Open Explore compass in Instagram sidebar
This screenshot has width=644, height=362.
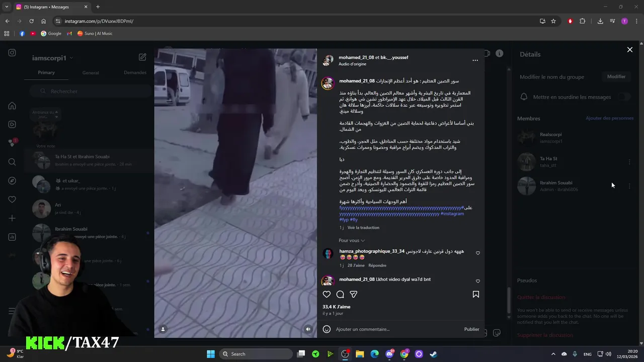pos(12,180)
